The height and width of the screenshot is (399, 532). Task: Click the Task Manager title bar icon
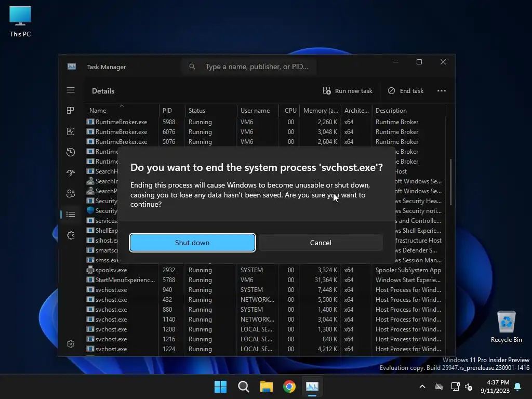[x=72, y=66]
